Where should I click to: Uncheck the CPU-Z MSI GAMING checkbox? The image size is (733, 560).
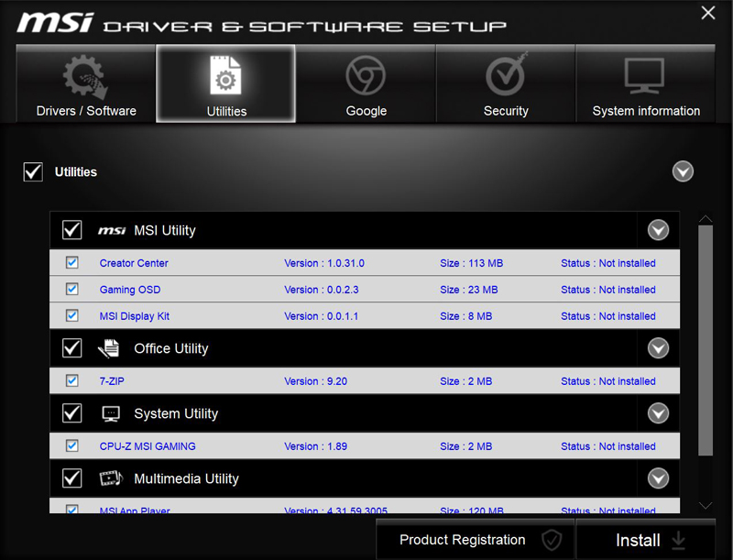[x=72, y=446]
